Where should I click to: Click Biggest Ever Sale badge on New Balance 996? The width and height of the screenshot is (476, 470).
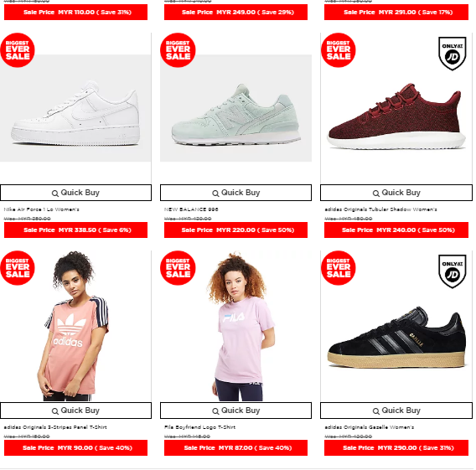tap(178, 50)
